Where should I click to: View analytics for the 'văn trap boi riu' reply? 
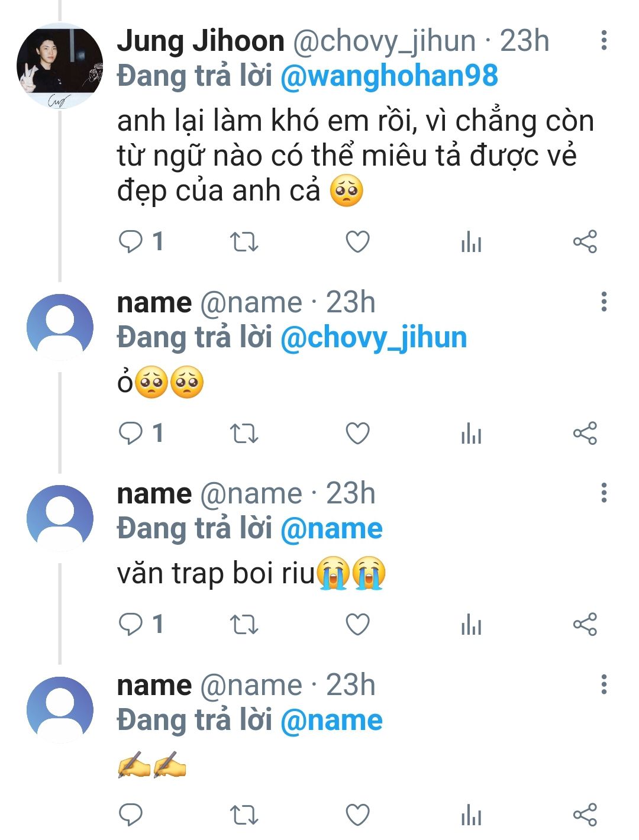[x=472, y=625]
